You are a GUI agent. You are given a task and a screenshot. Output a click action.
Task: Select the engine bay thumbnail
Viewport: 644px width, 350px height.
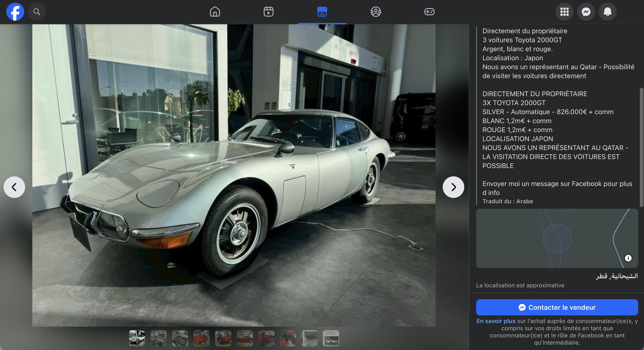tap(180, 338)
